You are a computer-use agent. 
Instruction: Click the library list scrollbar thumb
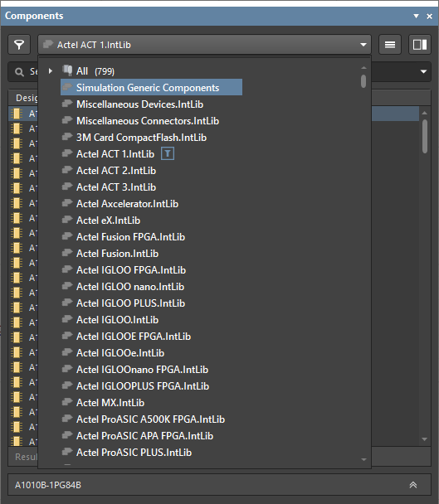point(363,81)
